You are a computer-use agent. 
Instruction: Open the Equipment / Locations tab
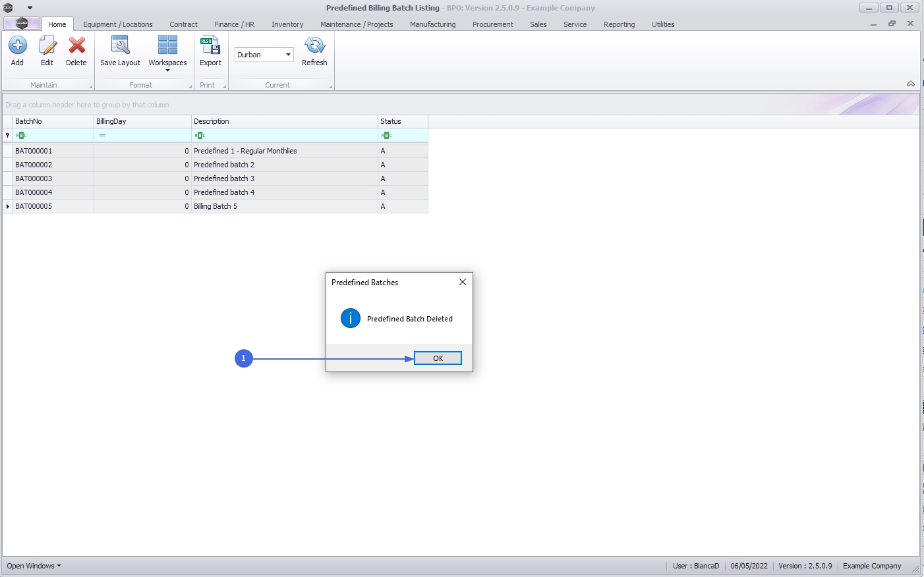click(118, 24)
